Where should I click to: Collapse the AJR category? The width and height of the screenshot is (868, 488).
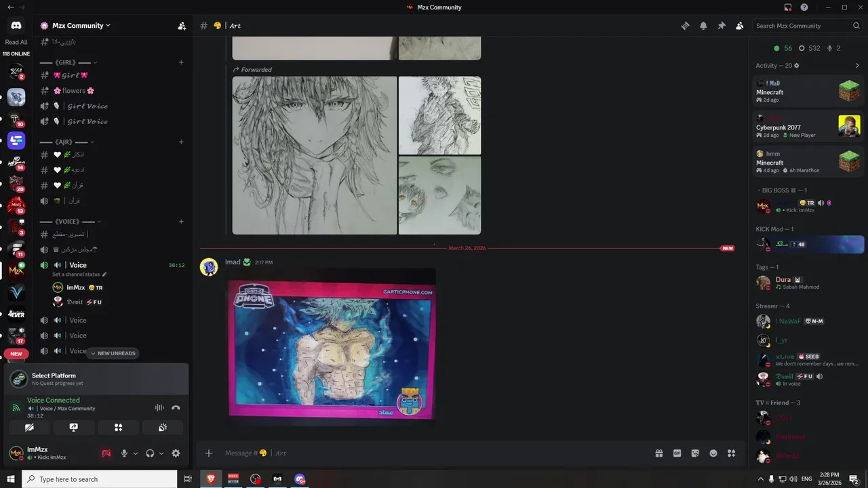(x=66, y=142)
